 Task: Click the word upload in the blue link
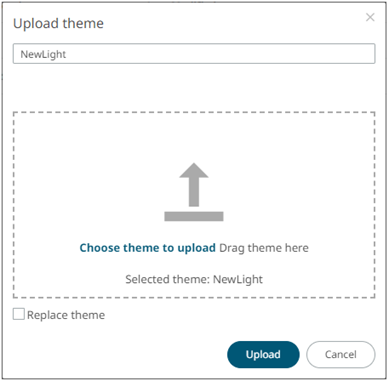point(196,248)
